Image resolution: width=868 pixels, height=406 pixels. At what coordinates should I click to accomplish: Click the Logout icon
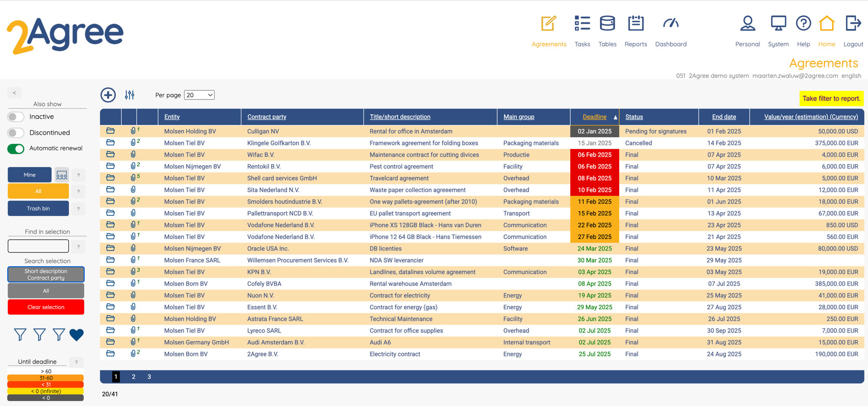coord(853,23)
